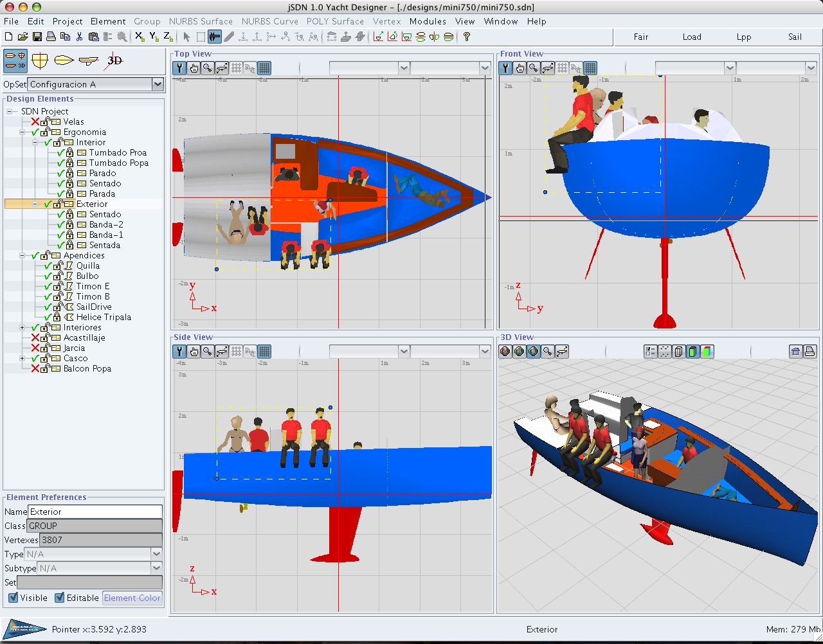
Task: Click the New document icon
Action: [x=8, y=37]
